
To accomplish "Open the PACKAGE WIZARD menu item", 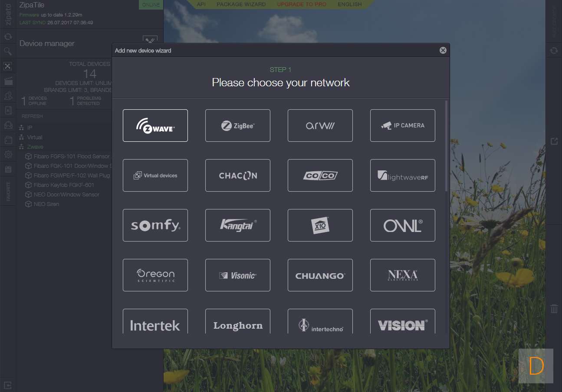I will (241, 4).
